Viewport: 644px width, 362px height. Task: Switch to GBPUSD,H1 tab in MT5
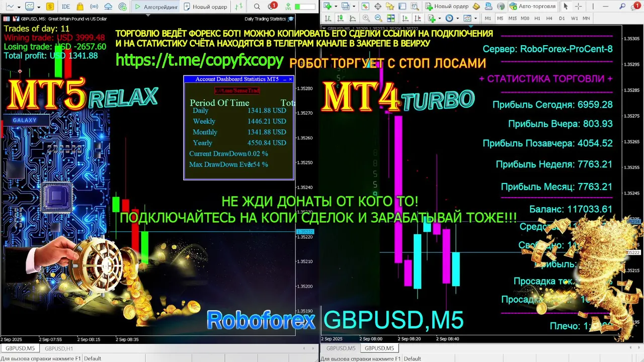click(59, 348)
